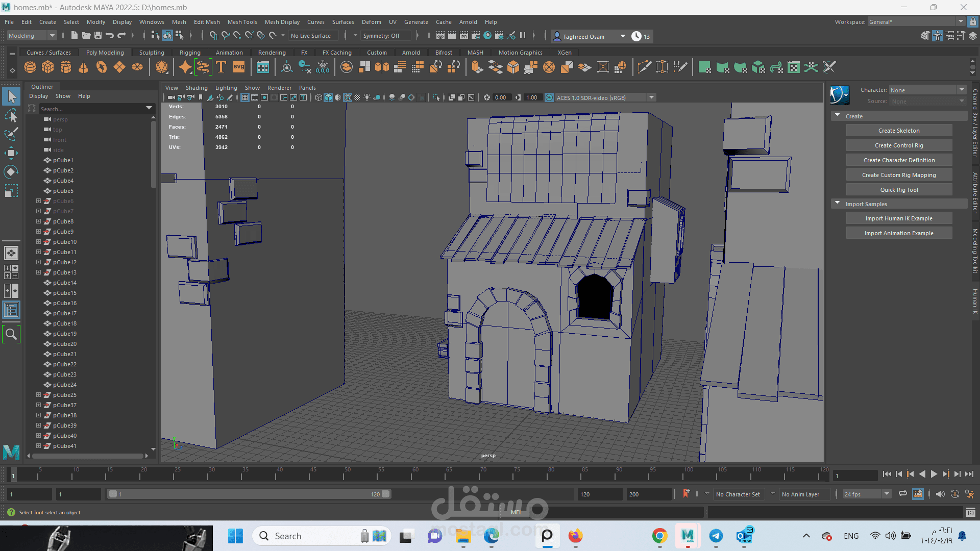This screenshot has width=980, height=551.
Task: Click the Create Skeleton button
Action: coord(898,131)
